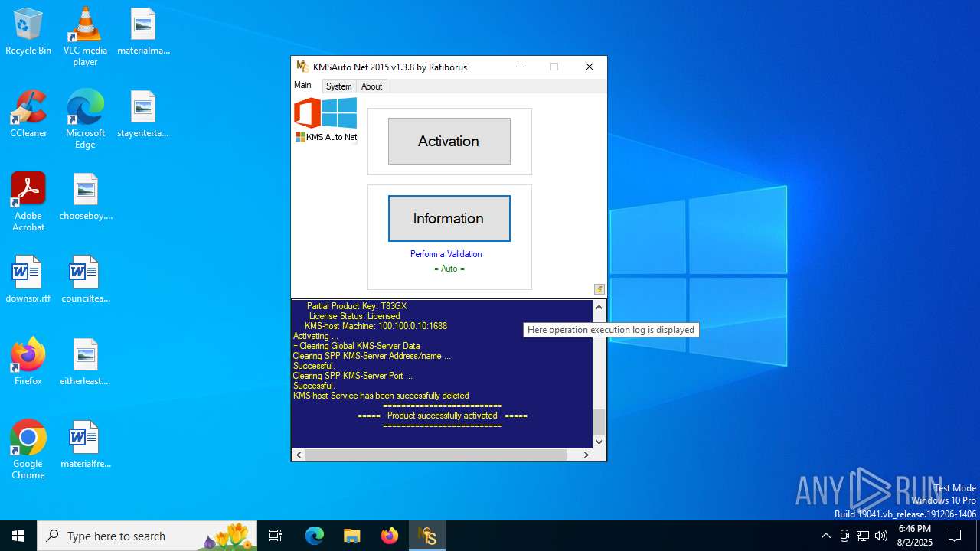Click '= Clearing Global KMS-Server Data' log line

click(x=357, y=346)
